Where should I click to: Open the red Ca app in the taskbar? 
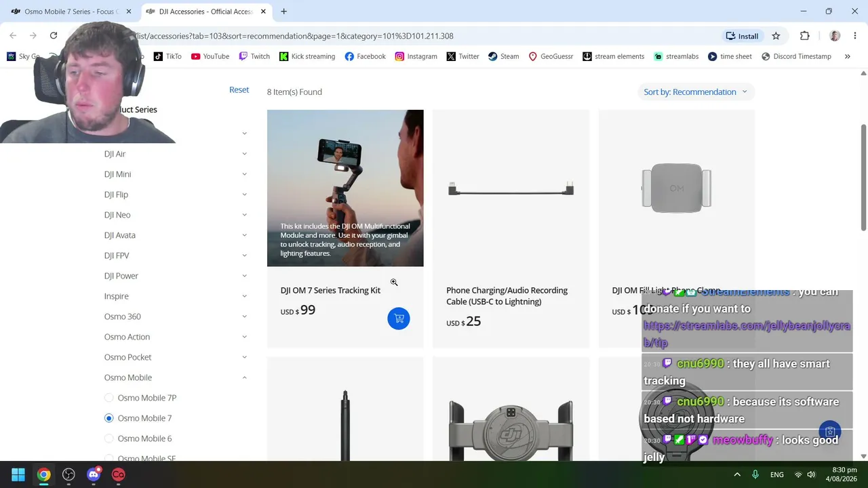tap(119, 474)
